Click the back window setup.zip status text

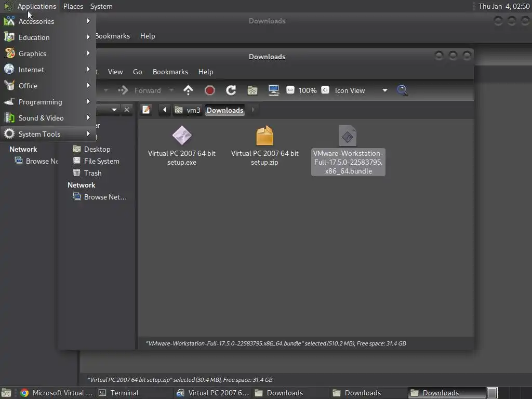pyautogui.click(x=180, y=380)
